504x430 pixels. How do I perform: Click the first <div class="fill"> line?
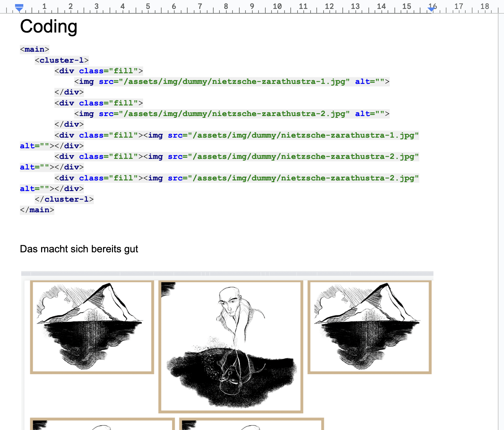(x=99, y=71)
